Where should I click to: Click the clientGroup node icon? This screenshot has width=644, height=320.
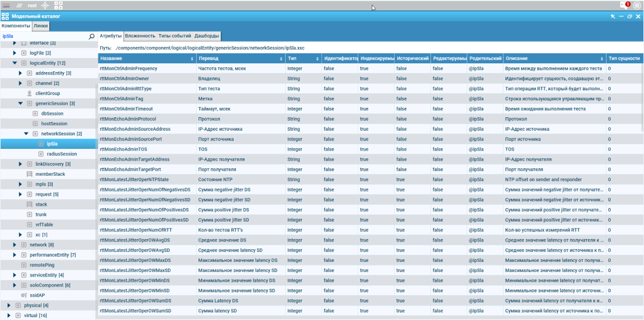pos(29,93)
